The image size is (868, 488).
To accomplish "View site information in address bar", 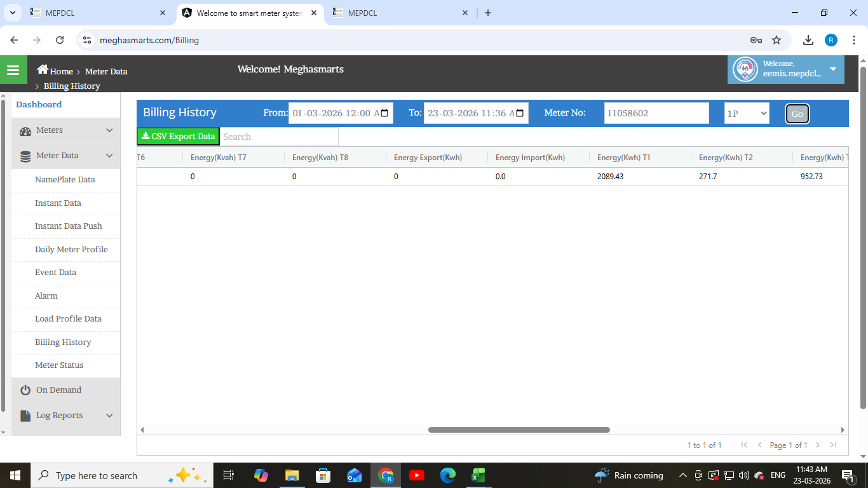I will click(88, 40).
